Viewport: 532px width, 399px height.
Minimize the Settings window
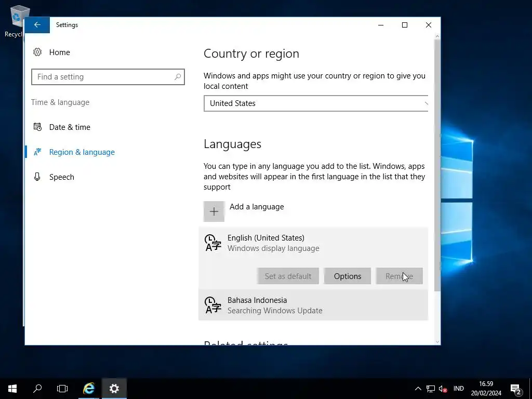click(x=381, y=25)
